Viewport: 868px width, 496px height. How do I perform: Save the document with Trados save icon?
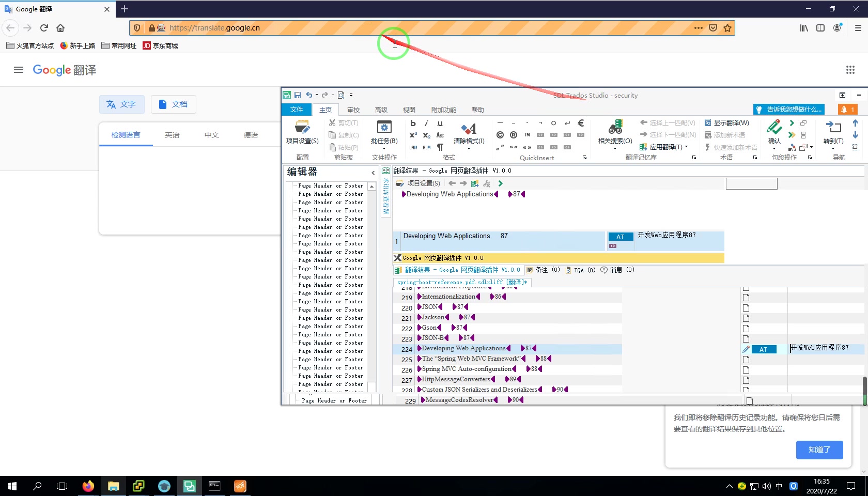(x=298, y=95)
